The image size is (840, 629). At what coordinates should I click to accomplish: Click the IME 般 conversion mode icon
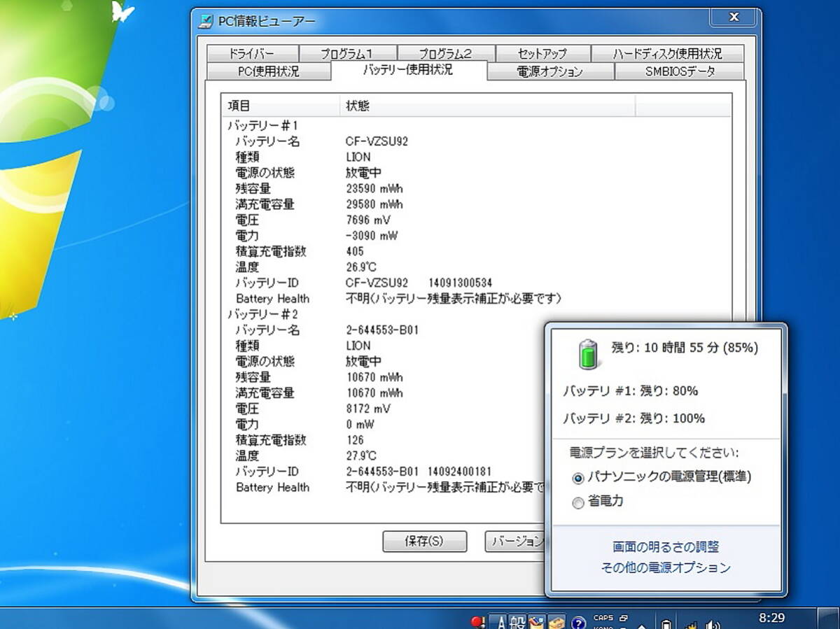click(x=517, y=621)
